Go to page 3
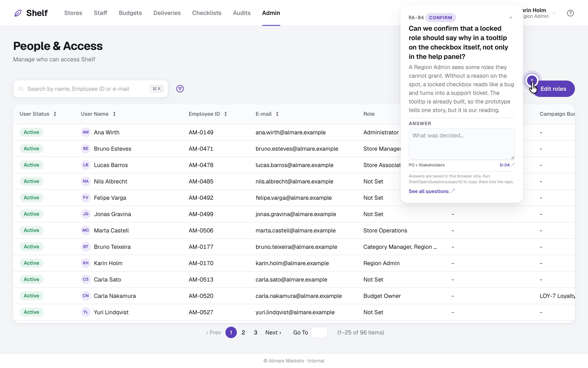This screenshot has height=368, width=588. [x=255, y=332]
